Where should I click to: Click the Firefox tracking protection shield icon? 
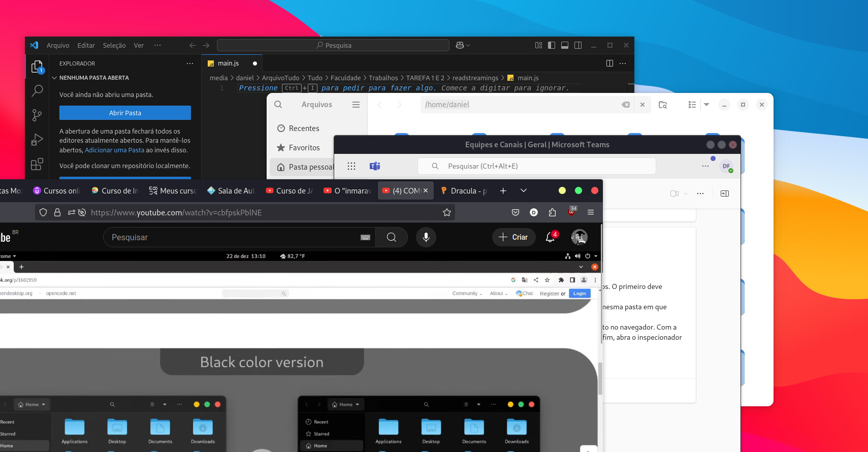coord(43,213)
